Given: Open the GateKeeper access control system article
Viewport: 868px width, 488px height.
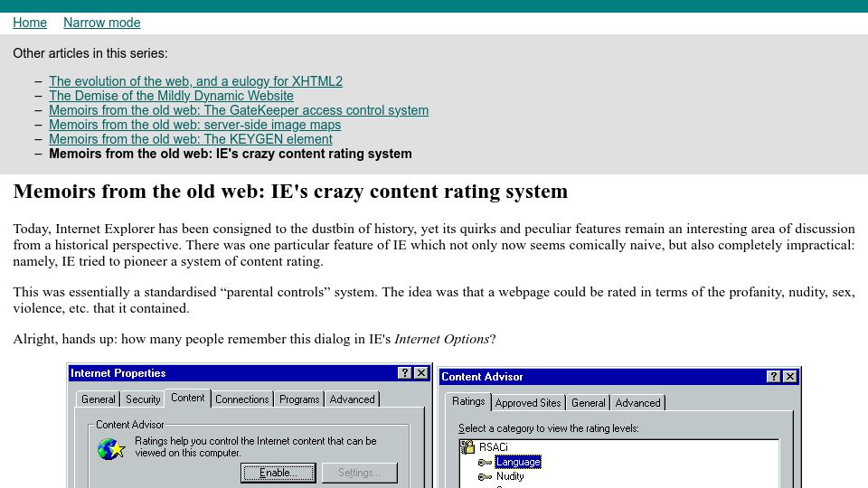Looking at the screenshot, I should click(x=239, y=110).
